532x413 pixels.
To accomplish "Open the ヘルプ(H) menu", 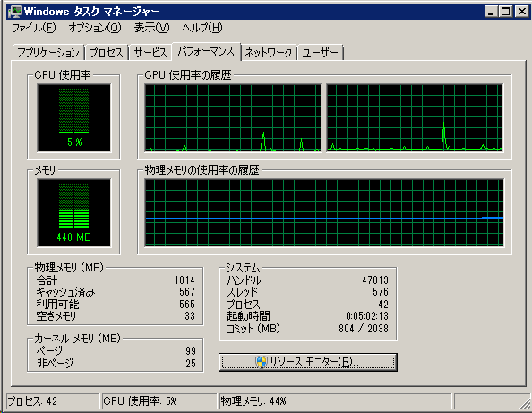I will point(202,28).
